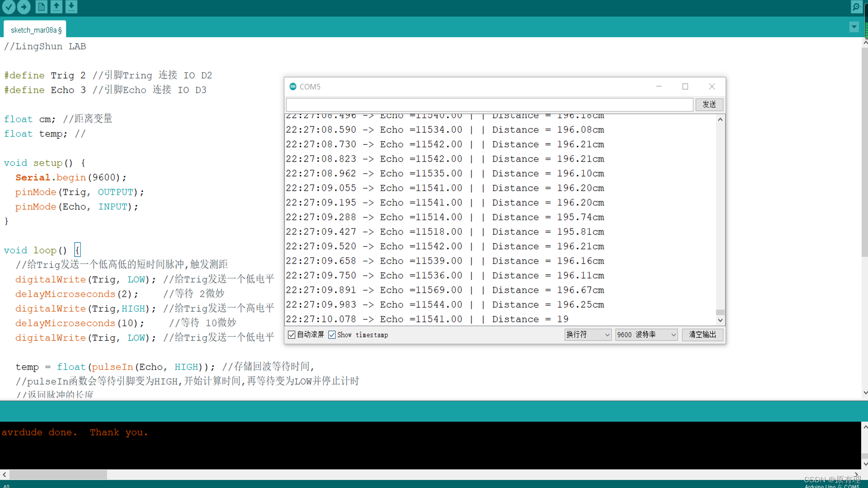Click the 清空输出 clear output button
This screenshot has width=868, height=488.
click(702, 334)
